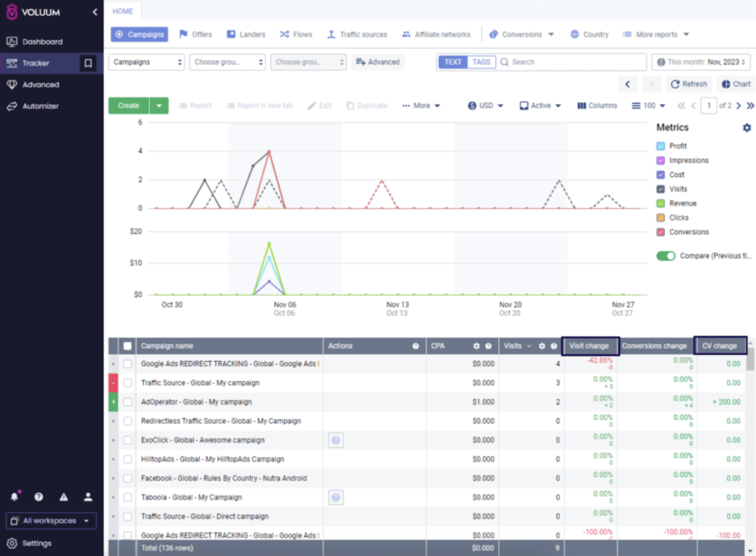Toggle the Compare previous time period switch
Viewport: 756px width, 556px height.
666,255
